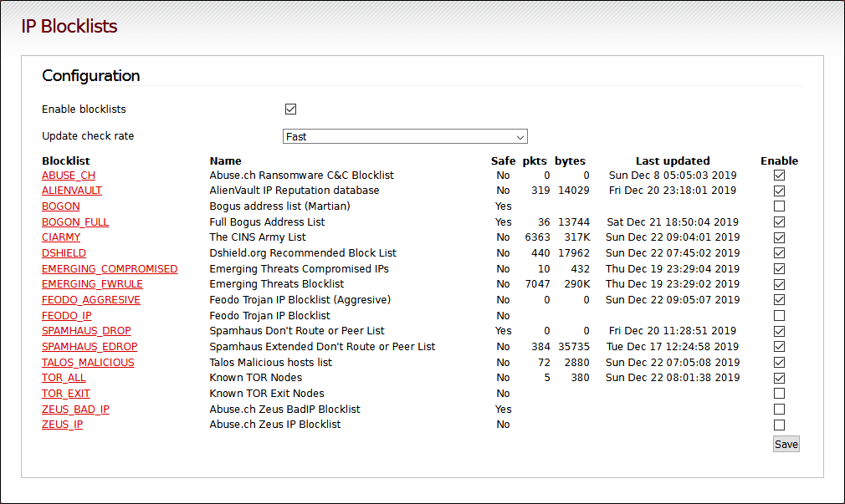845x504 pixels.
Task: Disable the ALIENVAULT blocklist checkbox
Action: pos(779,191)
